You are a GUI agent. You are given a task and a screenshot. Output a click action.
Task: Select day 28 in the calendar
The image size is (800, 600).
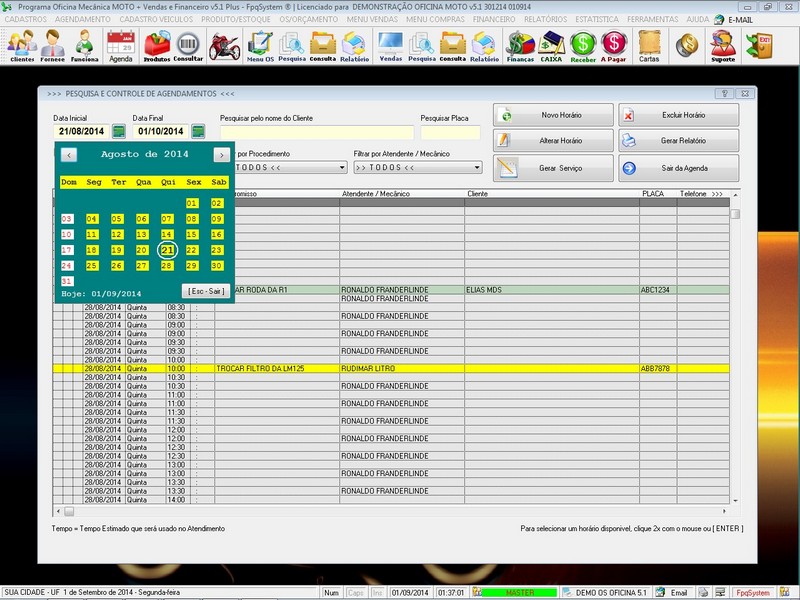(168, 265)
